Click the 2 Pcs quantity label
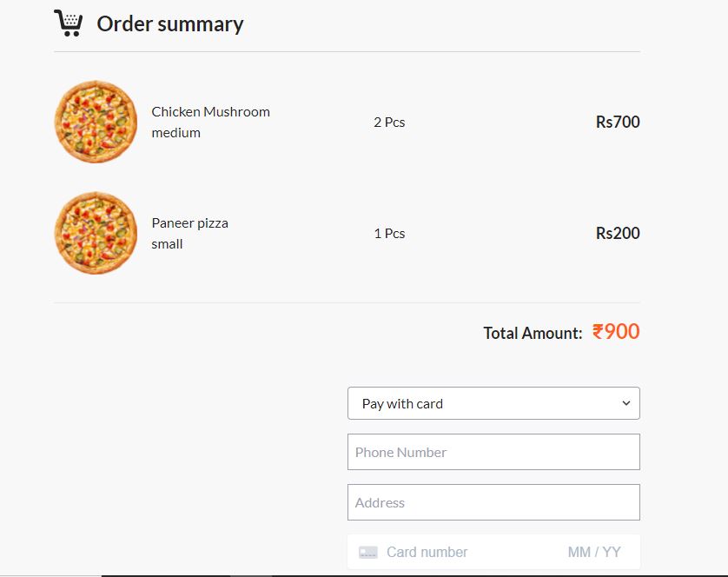 [388, 123]
